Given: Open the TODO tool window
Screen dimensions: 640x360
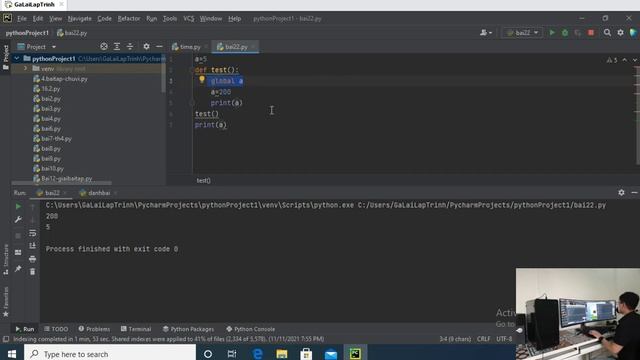Looking at the screenshot, I should tap(56, 329).
